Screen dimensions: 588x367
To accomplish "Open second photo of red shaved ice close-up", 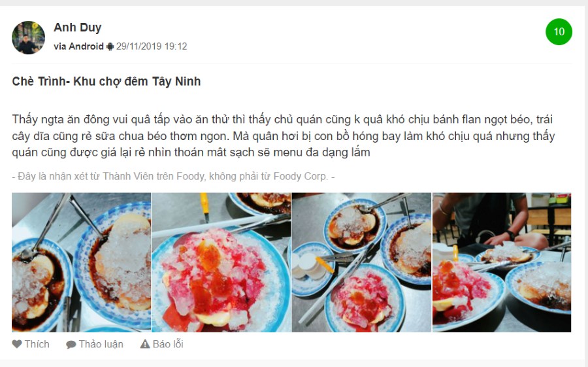I will click(x=221, y=262).
